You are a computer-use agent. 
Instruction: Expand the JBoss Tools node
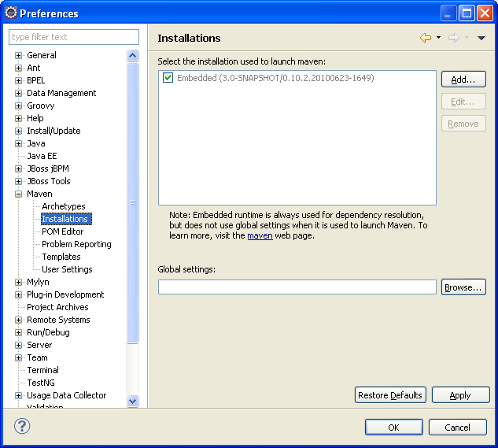[18, 181]
